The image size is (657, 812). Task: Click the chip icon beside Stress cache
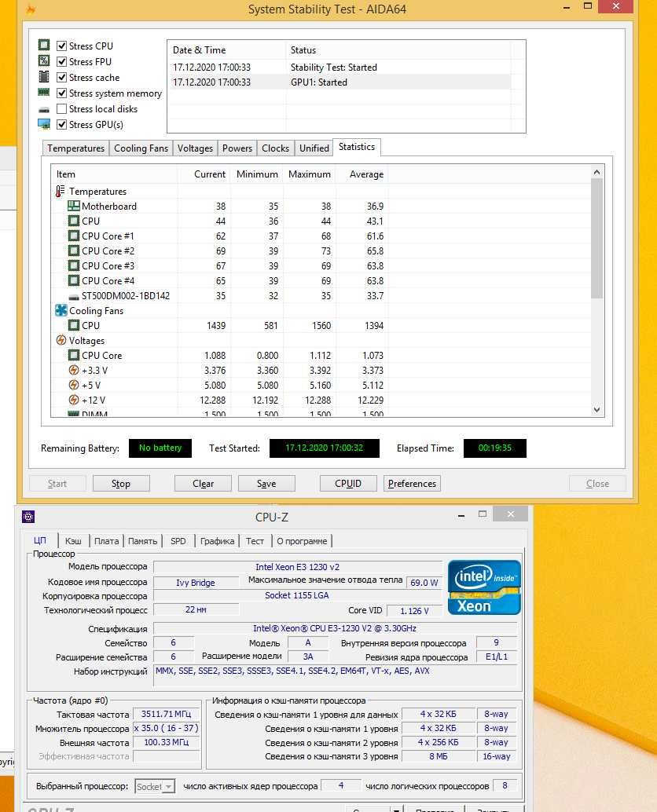(x=44, y=77)
